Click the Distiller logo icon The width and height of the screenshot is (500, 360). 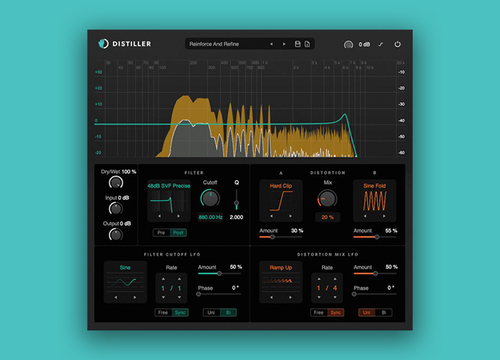pos(103,44)
